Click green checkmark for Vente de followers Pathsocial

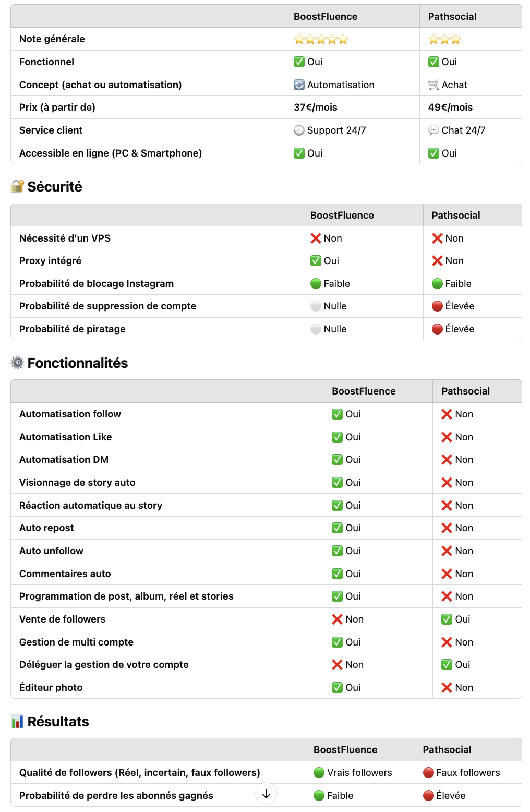[x=447, y=619]
